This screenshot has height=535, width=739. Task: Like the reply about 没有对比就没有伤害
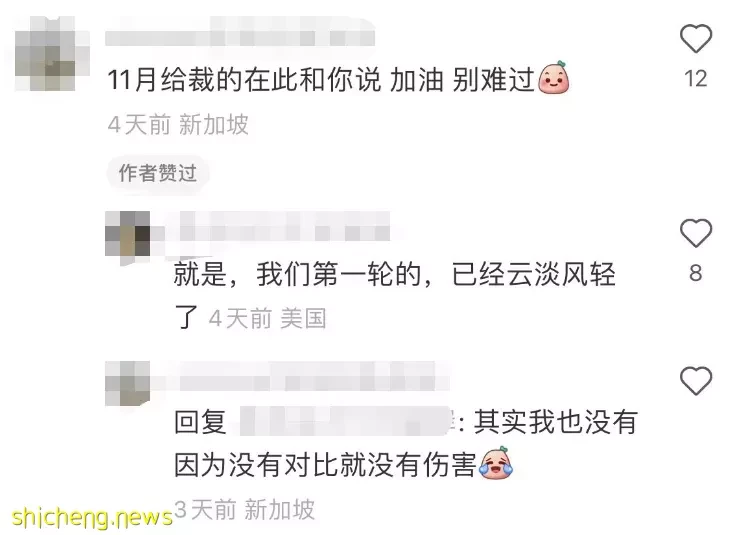pyautogui.click(x=696, y=380)
